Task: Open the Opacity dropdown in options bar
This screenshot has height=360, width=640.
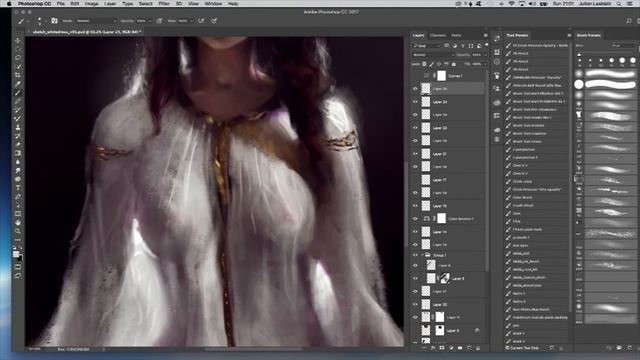Action: click(x=149, y=20)
